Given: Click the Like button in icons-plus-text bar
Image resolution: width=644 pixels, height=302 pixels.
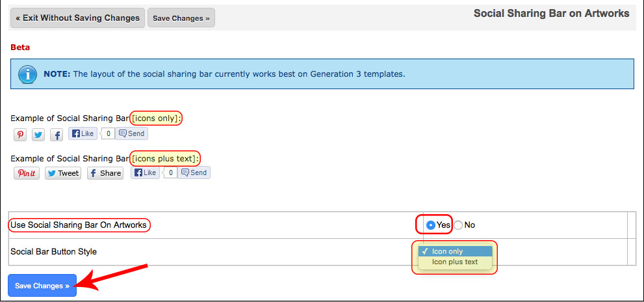Looking at the screenshot, I should [145, 172].
